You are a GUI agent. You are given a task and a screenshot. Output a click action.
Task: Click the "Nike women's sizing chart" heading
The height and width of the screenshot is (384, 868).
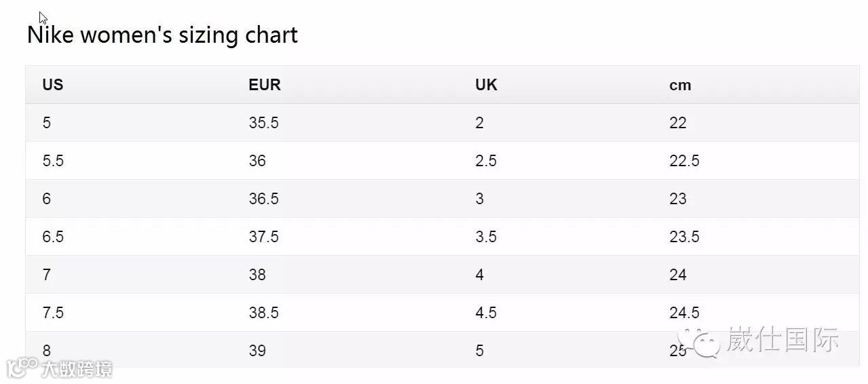(x=162, y=35)
